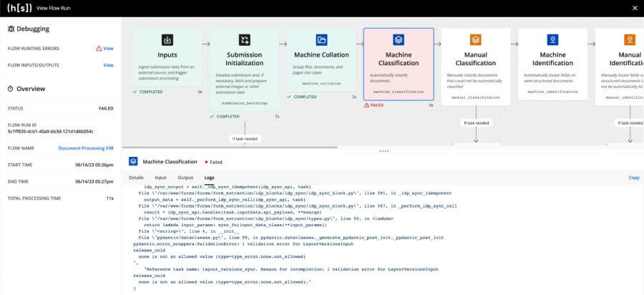The width and height of the screenshot is (644, 295).
Task: Select the Logs tab
Action: [x=210, y=178]
